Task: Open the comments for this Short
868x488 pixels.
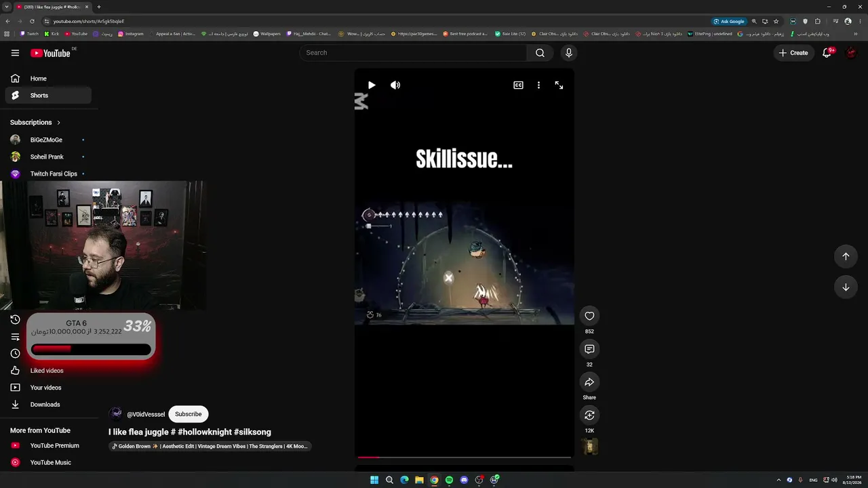Action: [589, 349]
